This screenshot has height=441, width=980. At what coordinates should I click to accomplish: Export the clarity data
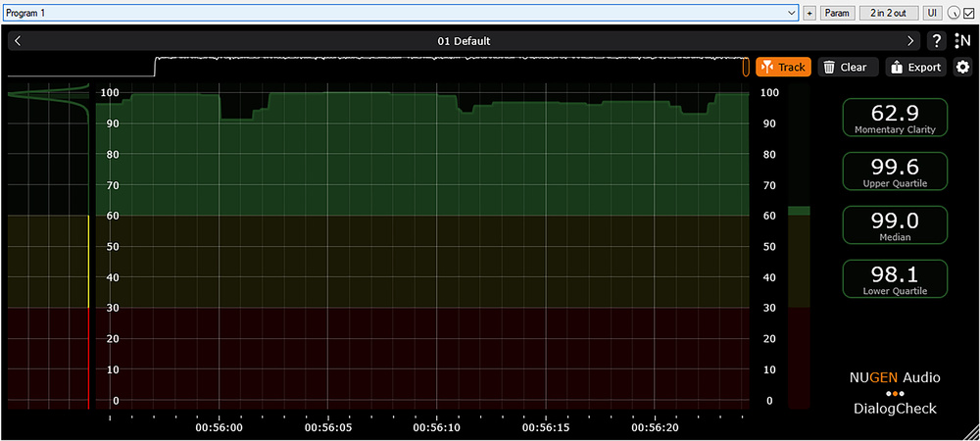click(x=914, y=68)
